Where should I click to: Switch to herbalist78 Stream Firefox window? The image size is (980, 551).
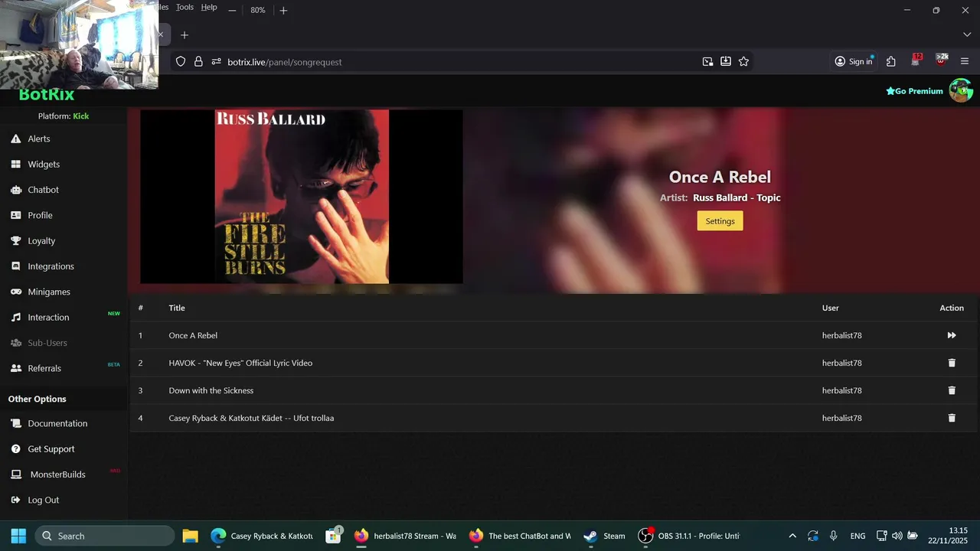click(406, 536)
